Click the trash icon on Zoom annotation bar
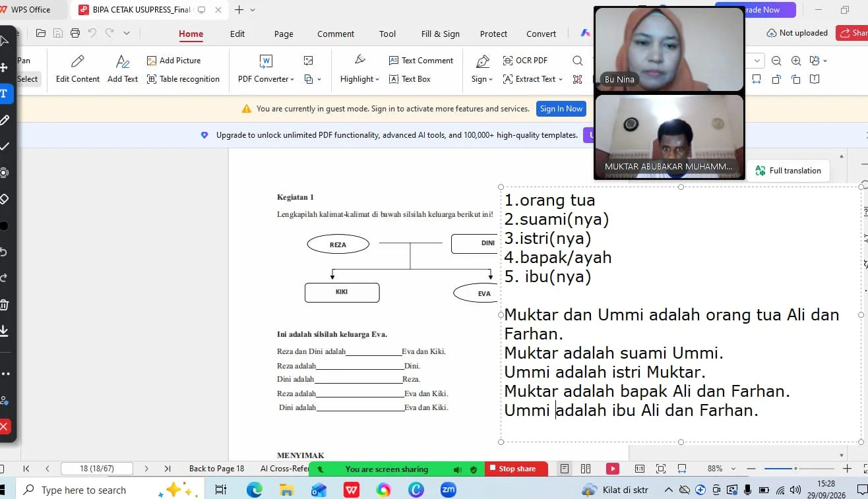Viewport: 868px width, 499px height. pyautogui.click(x=4, y=305)
